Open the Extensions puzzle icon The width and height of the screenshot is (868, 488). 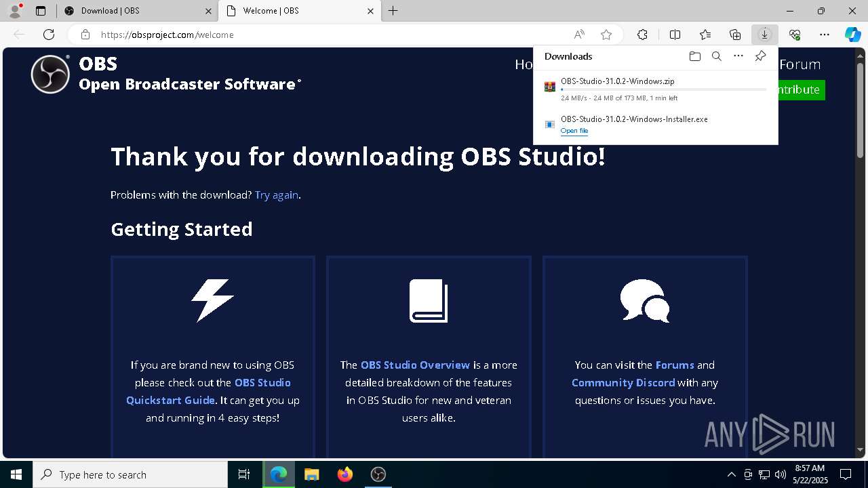642,35
